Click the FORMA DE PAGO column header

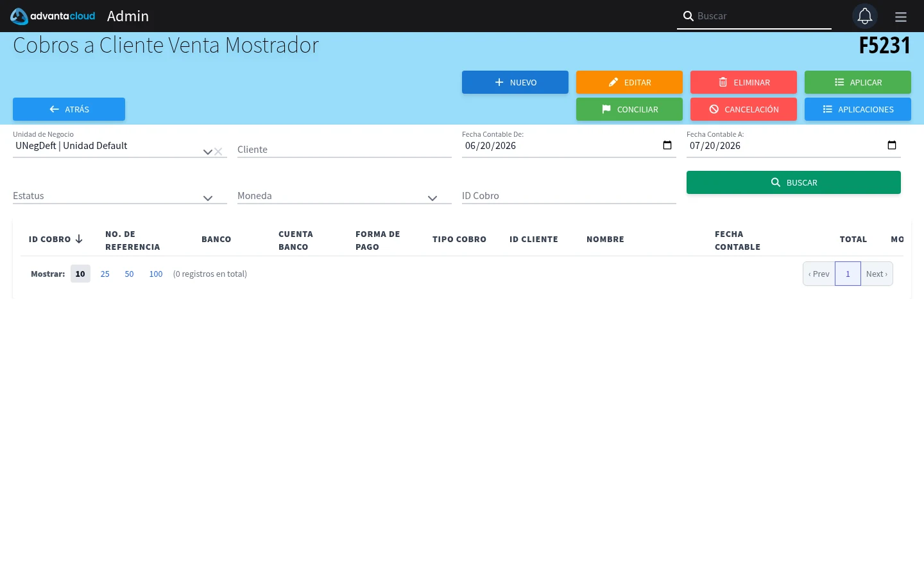[x=378, y=240]
